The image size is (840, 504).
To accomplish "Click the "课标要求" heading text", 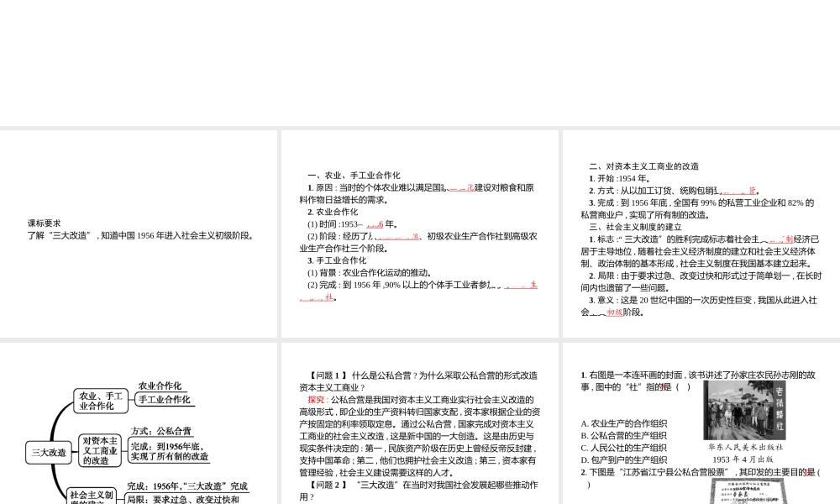I will coord(44,223).
